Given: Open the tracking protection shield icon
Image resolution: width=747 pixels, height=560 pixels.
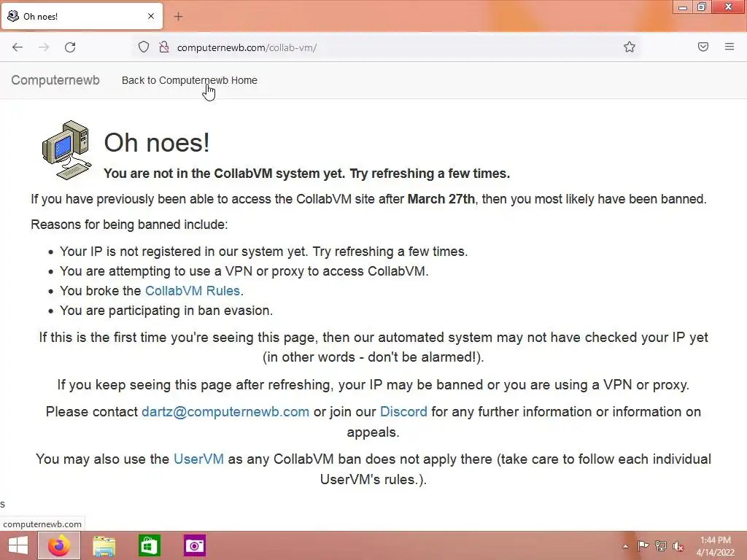Looking at the screenshot, I should click(x=144, y=47).
